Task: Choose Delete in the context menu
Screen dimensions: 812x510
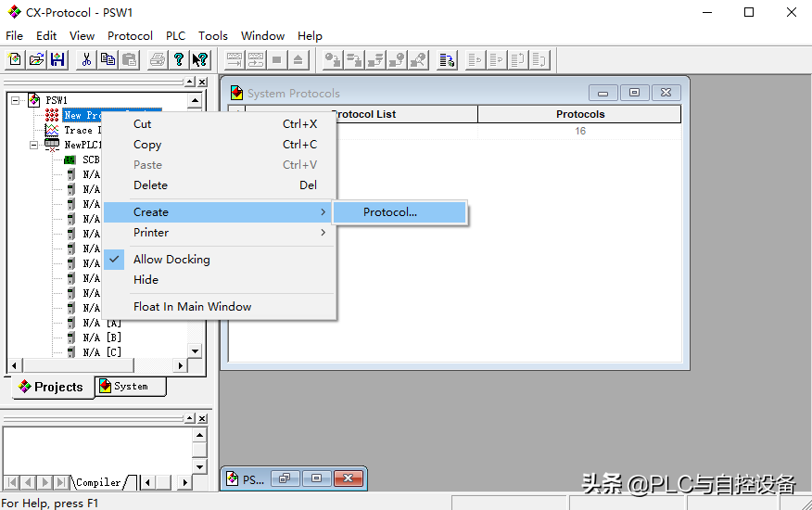Action: (x=150, y=185)
